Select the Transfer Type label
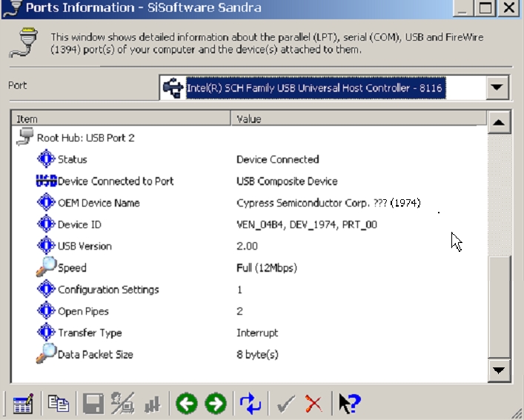 pyautogui.click(x=90, y=333)
